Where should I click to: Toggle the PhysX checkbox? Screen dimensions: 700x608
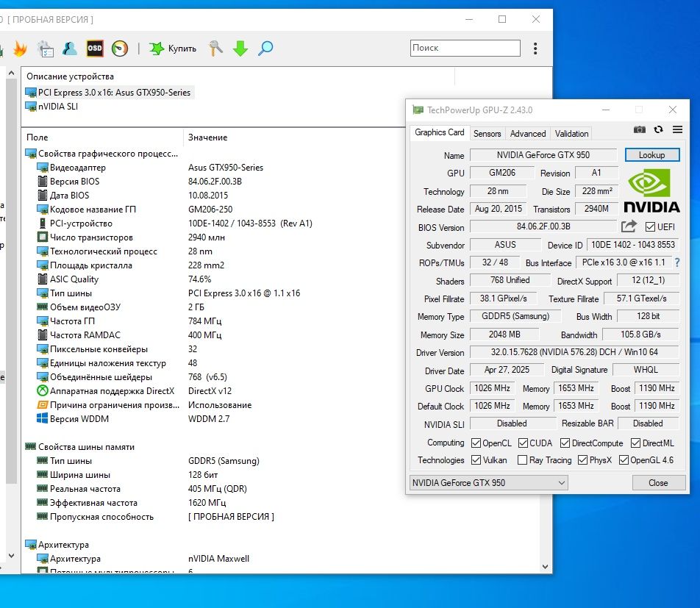point(582,459)
